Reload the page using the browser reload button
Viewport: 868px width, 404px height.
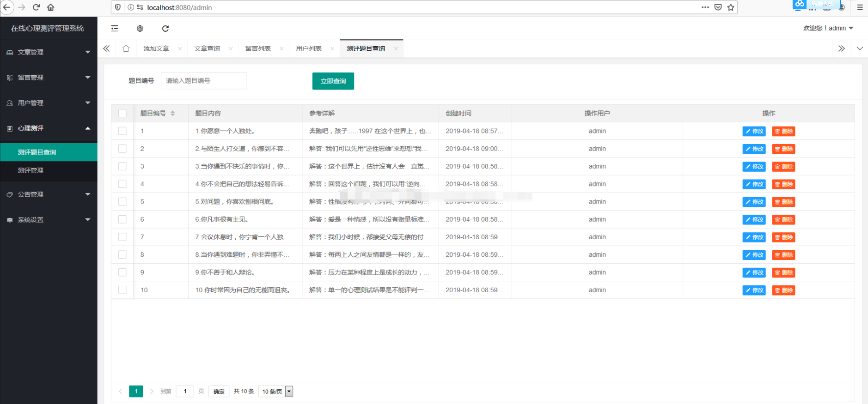pyautogui.click(x=36, y=7)
